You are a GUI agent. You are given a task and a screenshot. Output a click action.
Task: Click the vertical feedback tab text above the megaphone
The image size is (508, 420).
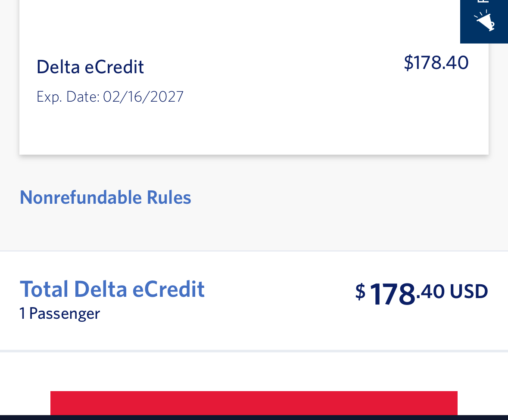(484, 2)
